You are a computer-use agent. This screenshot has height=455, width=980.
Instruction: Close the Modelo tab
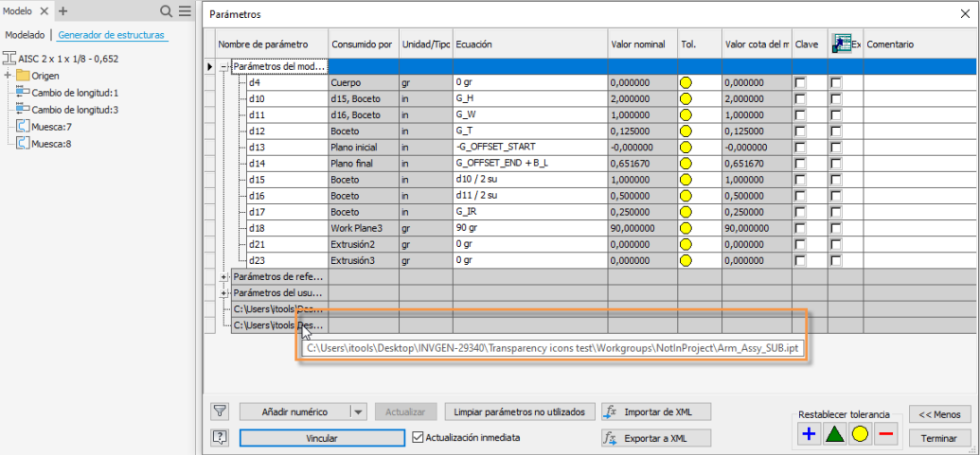pos(44,11)
